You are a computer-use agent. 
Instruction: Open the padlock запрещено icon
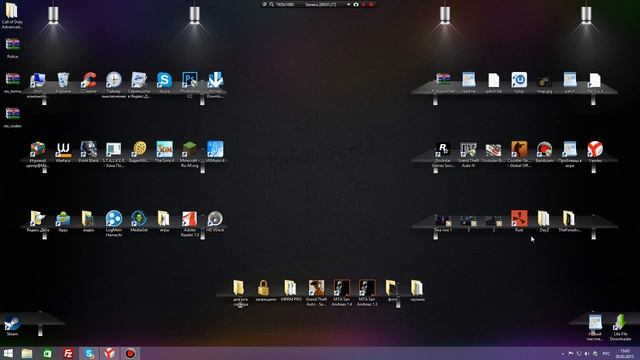264,288
